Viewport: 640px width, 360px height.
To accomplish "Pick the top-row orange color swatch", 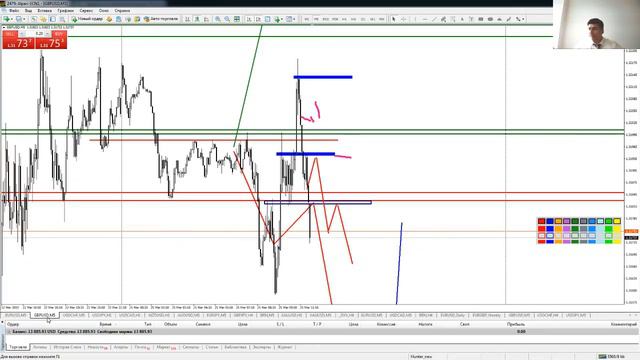I will coord(558,221).
